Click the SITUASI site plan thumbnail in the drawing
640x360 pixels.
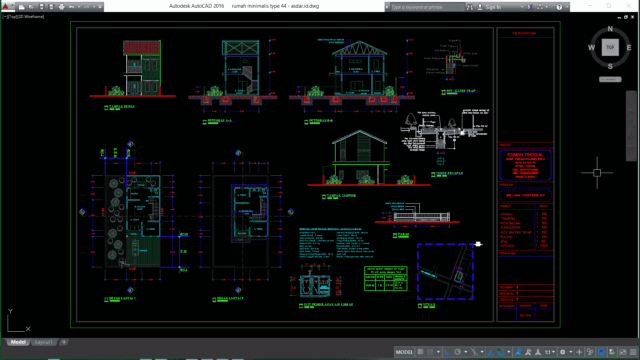(445, 272)
